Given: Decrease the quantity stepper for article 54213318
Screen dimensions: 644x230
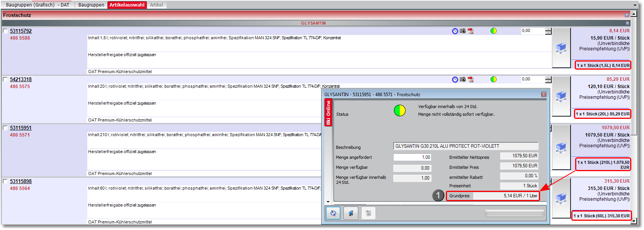Looking at the screenshot, I should pos(548,81).
